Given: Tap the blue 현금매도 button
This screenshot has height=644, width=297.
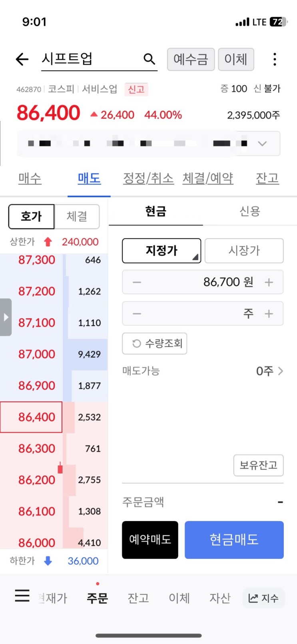Looking at the screenshot, I should [x=234, y=540].
